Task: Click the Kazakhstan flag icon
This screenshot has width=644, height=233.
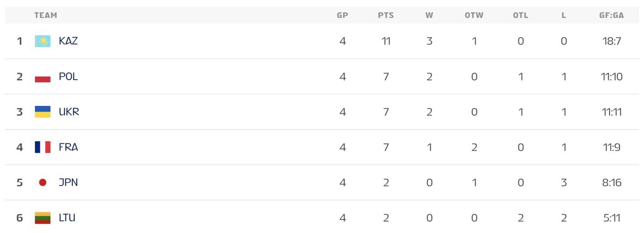Action: point(42,41)
